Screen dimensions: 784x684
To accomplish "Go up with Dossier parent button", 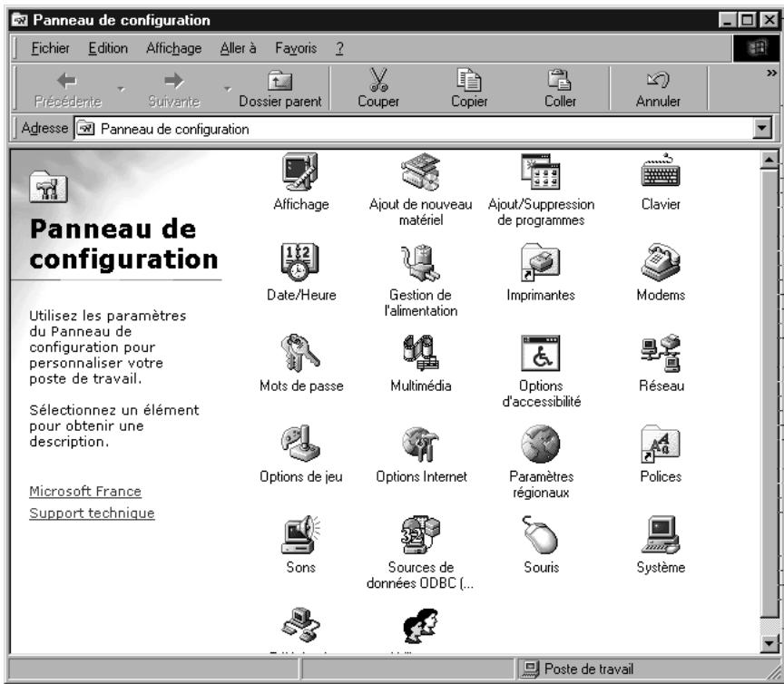I will tap(280, 89).
